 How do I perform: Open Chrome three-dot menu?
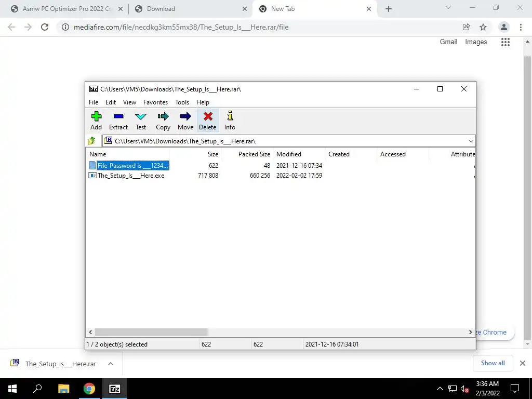tap(521, 27)
